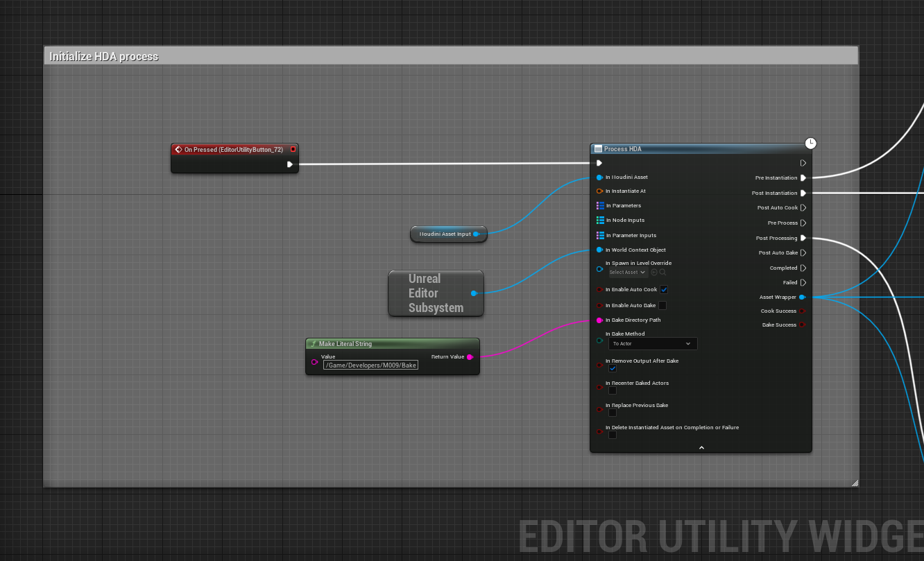Click the red delegate pin on On Pressed node
This screenshot has width=924, height=561.
coord(293,149)
